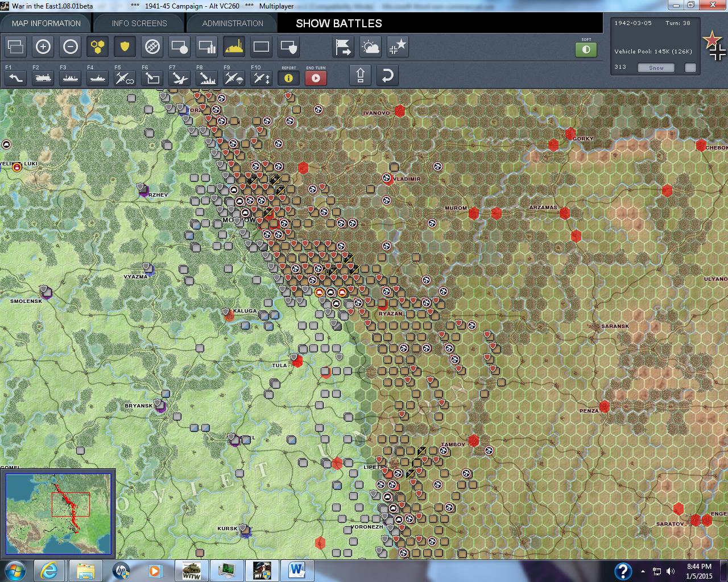Click the red hex city marker at Penza
Image resolution: width=728 pixels, height=582 pixels.
pyautogui.click(x=605, y=406)
